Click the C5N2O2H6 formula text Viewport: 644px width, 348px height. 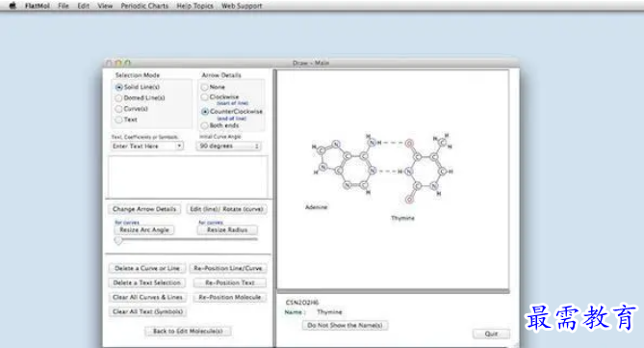point(302,303)
